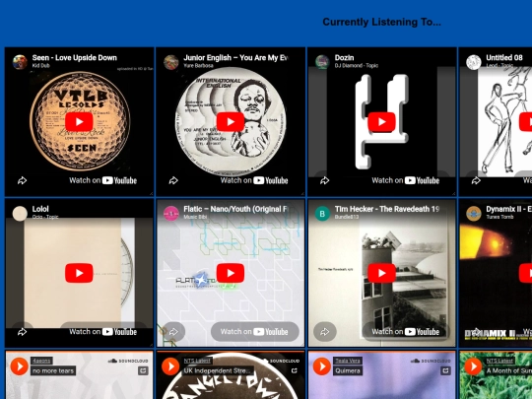Watch Tim Hecker video on YouTube
Viewport: 532px width, 399px height.
406,332
